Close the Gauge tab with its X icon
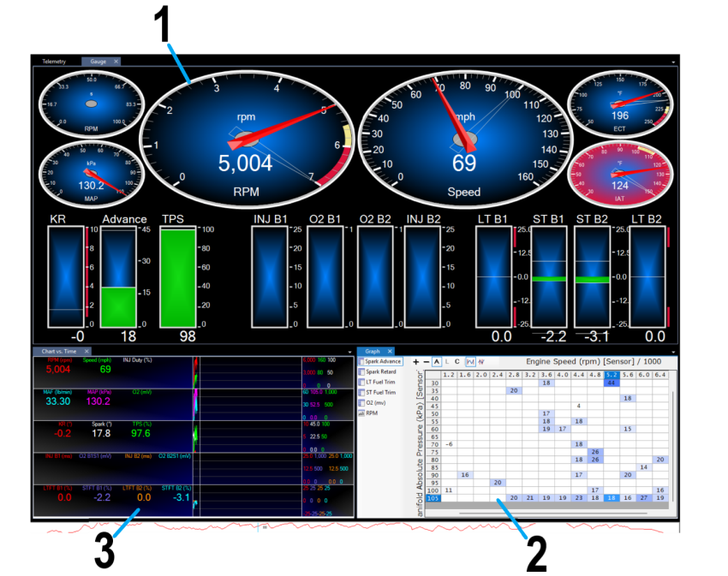Screen dimensions: 728x576 116,62
